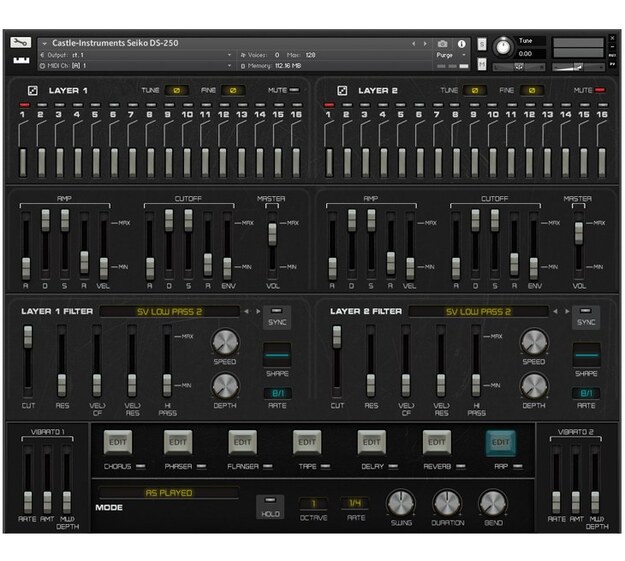Select previous Layer 1 filter type arrow

coord(246,311)
